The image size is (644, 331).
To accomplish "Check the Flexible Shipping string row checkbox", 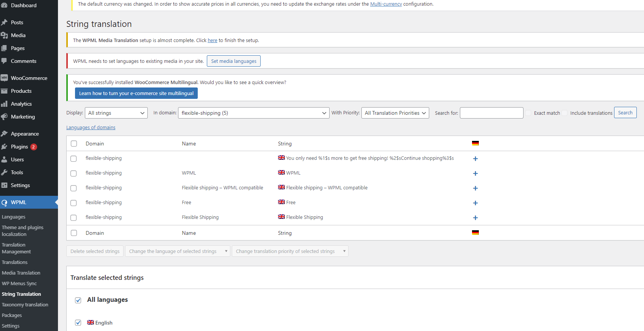I will click(73, 218).
